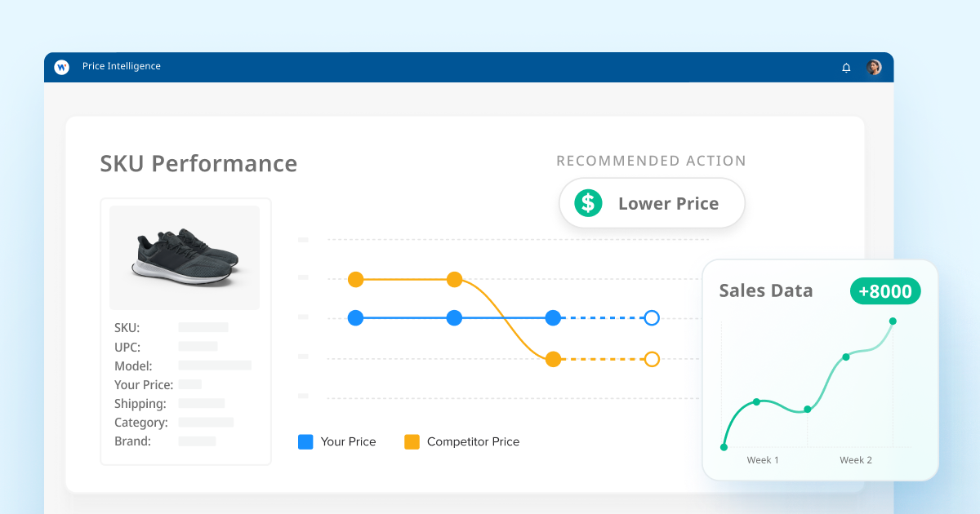Click the hollow blue projected price point

[x=652, y=318]
